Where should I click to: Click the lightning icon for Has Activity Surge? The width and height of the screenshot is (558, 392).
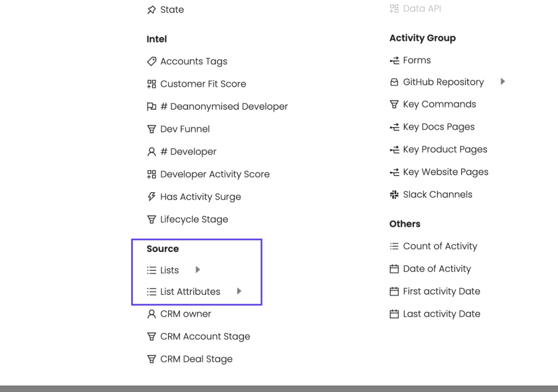(x=152, y=197)
